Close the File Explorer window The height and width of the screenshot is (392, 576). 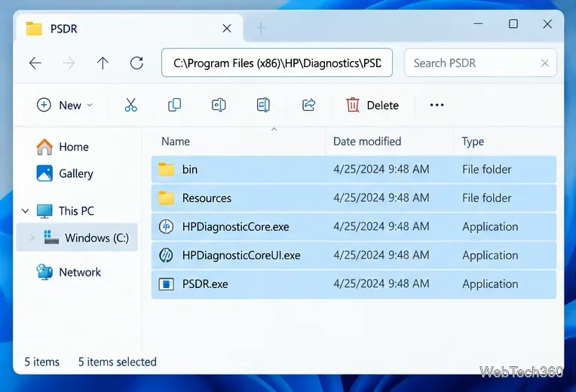547,24
